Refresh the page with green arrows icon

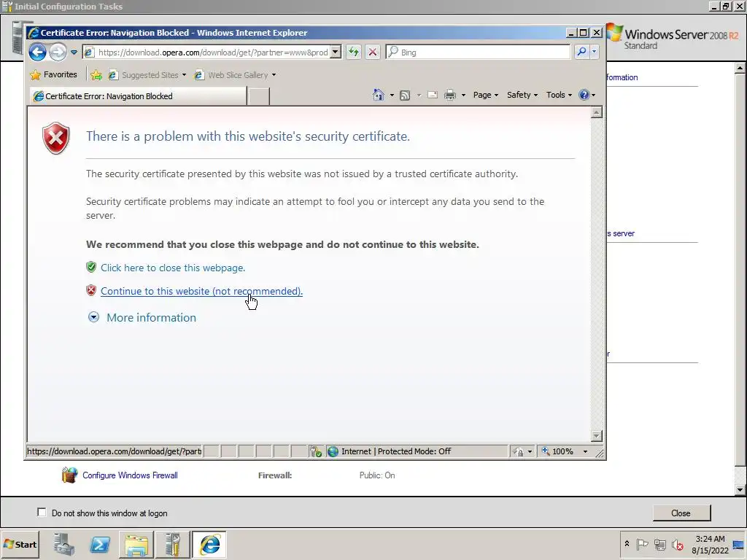click(354, 52)
